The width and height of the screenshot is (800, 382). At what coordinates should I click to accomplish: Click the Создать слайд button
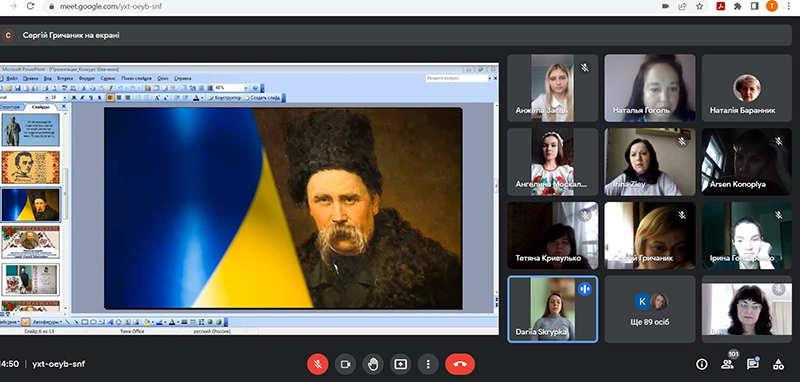(x=262, y=97)
